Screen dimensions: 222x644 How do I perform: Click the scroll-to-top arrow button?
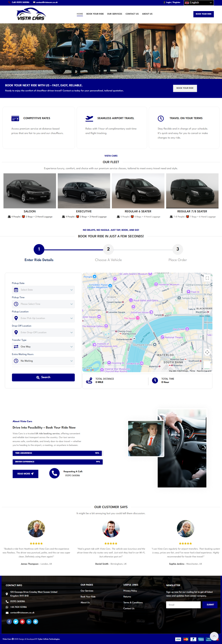(x=214, y=636)
